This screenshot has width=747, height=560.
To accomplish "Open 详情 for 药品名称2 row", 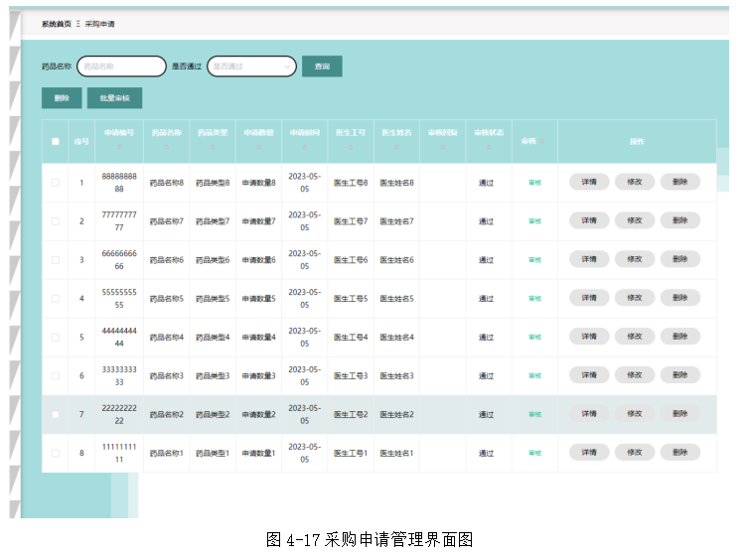I will coord(589,413).
